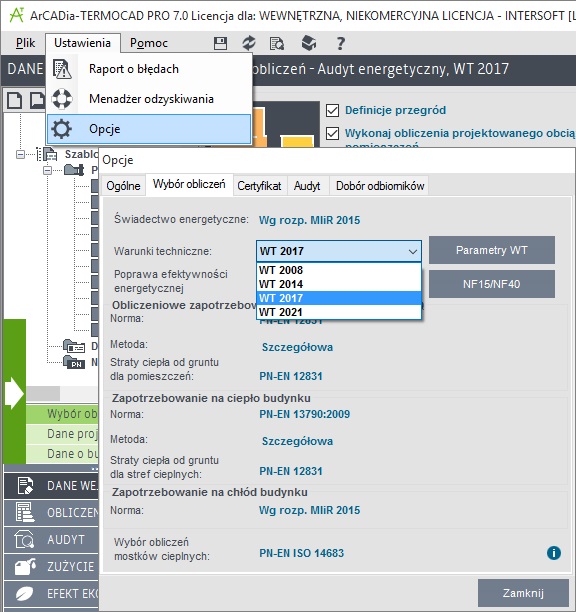Screen dimensions: 576x612
Task: Choose WT 2008 in the dropdown list
Action: coord(339,270)
